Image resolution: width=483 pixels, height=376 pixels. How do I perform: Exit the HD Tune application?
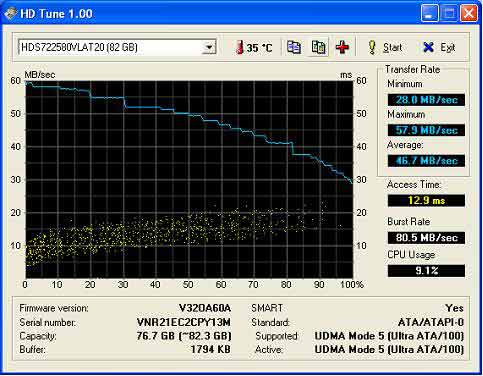439,47
